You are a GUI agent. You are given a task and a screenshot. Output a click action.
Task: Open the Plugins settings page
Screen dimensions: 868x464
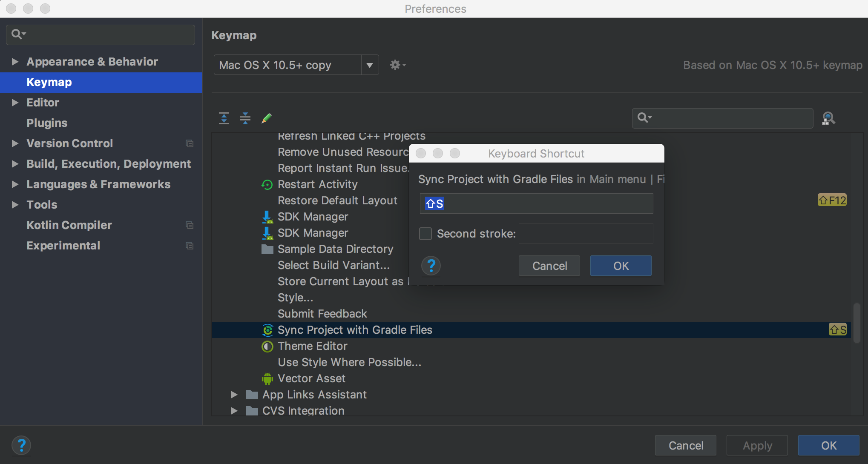point(47,123)
